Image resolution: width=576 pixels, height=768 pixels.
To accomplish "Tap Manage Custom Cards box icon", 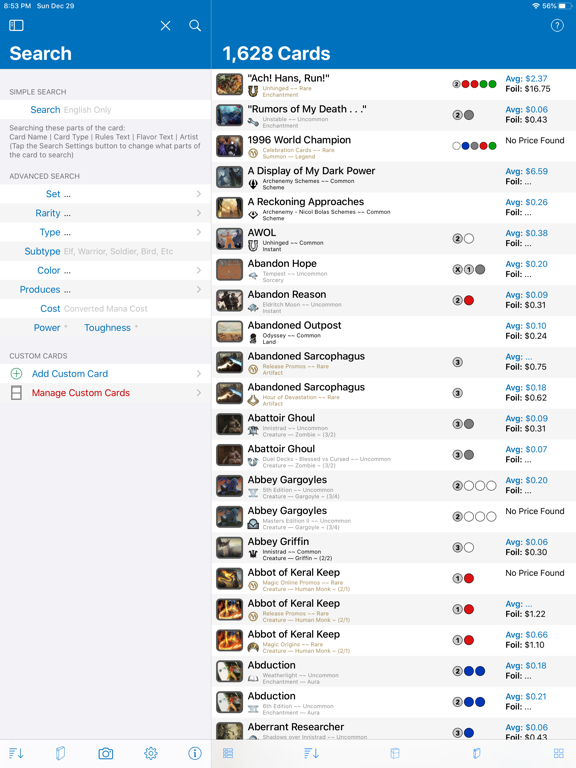I will pos(16,393).
